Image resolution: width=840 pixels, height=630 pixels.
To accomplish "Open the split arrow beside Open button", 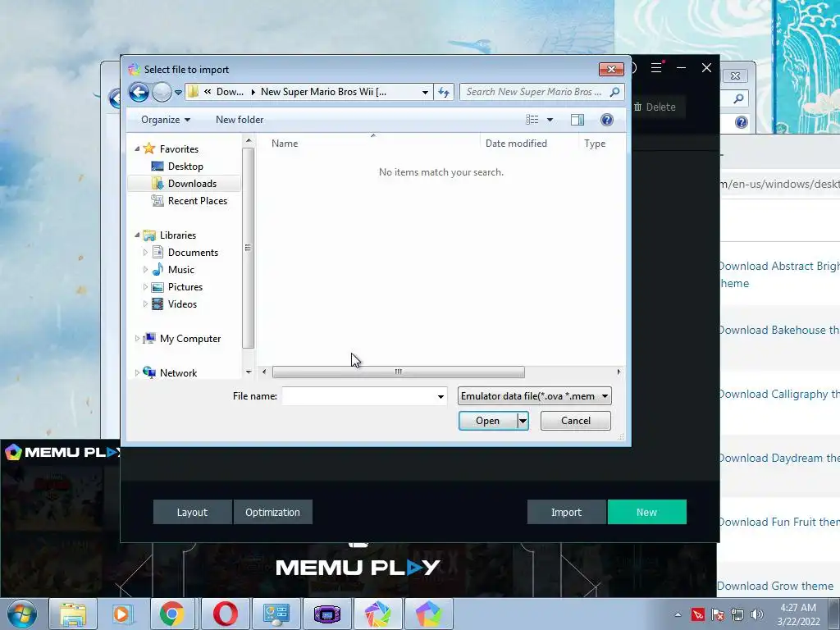I will tap(523, 421).
